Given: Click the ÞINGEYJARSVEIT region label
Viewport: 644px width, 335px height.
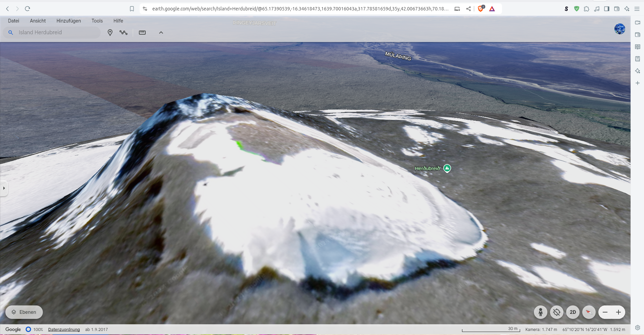Looking at the screenshot, I should (254, 23).
